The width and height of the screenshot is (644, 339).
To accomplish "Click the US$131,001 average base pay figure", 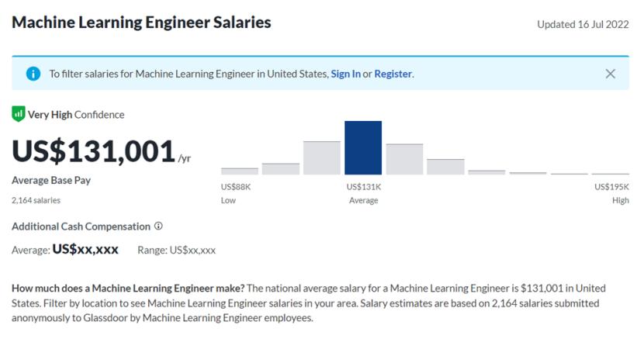I will coord(94,150).
